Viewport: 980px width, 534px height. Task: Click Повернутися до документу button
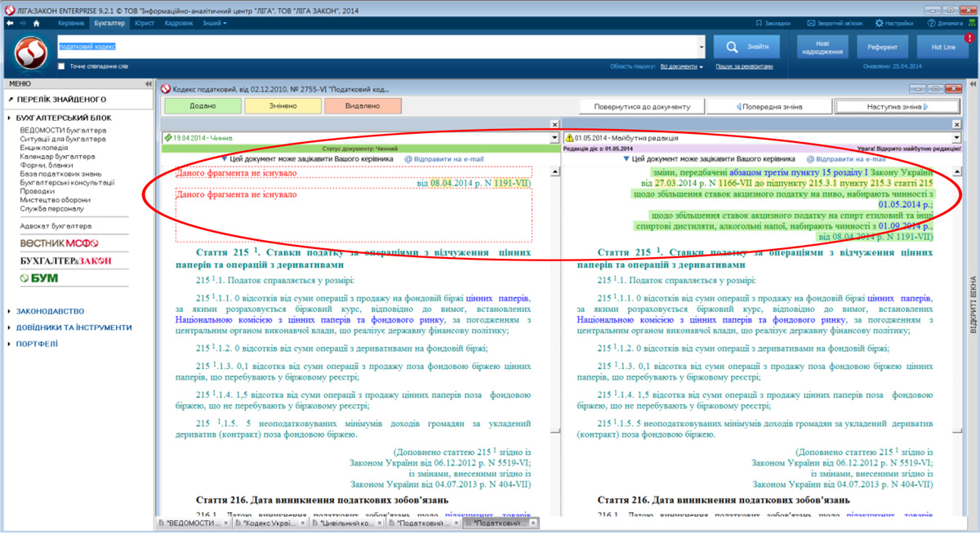point(642,106)
